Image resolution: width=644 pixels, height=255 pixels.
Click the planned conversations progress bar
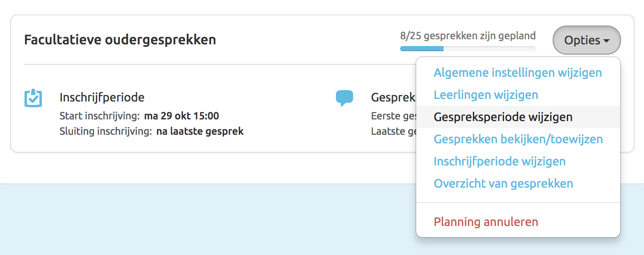click(x=467, y=49)
